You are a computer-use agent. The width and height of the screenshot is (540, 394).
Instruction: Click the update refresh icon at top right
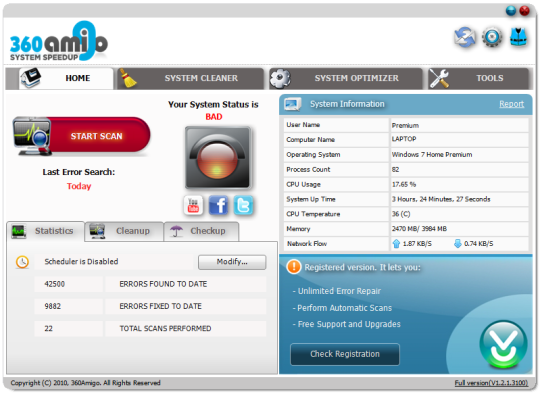tap(465, 37)
